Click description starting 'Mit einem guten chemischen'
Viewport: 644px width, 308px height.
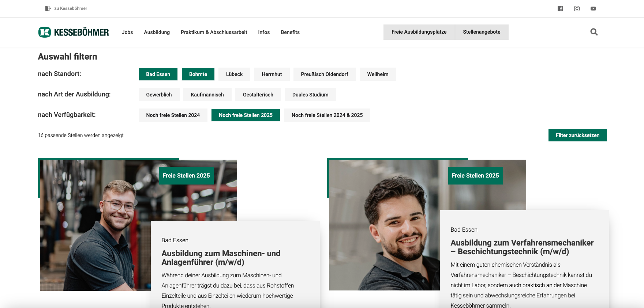click(x=521, y=285)
